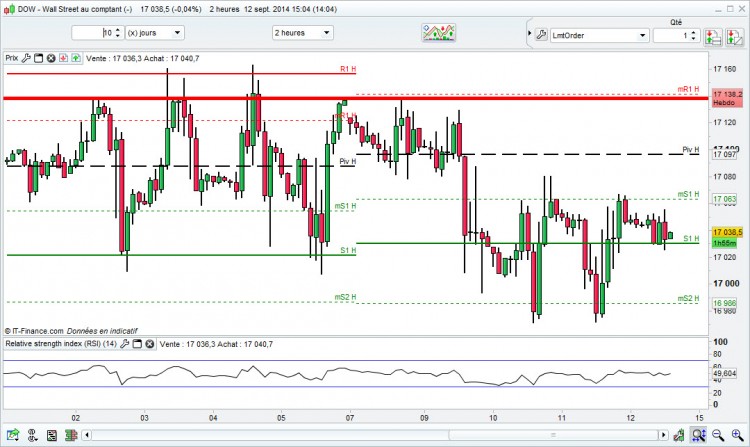Viewport: 750px width, 447px height.
Task: Click the export chart icon at bottom left
Action: (13, 435)
